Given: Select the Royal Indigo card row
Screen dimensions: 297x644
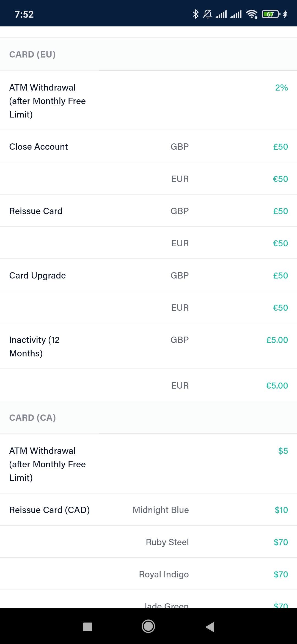Looking at the screenshot, I should 148,574.
